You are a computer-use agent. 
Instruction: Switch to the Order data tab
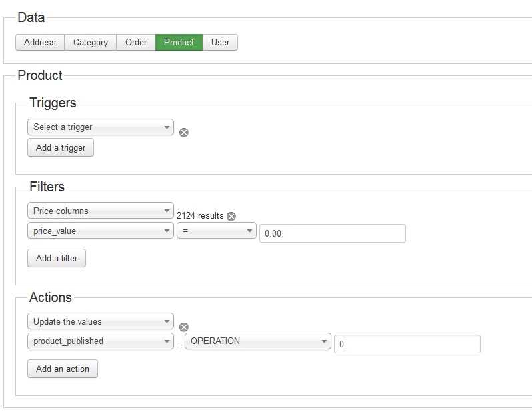pyautogui.click(x=136, y=43)
